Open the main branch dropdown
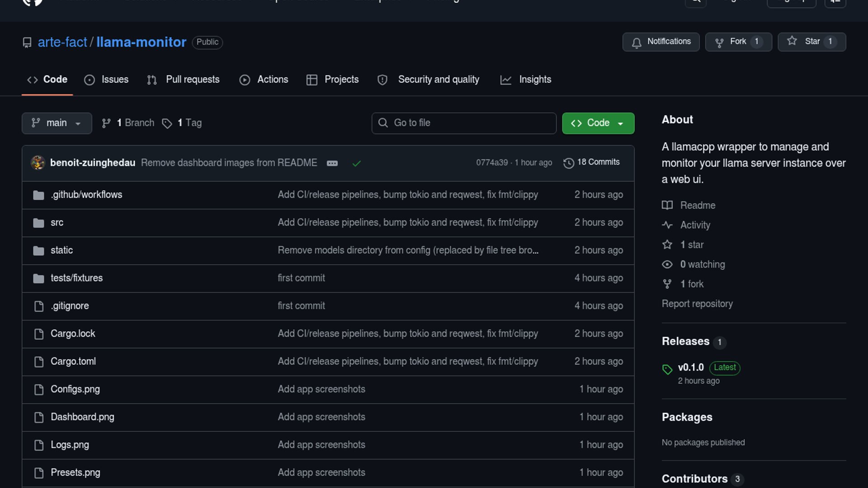 [x=57, y=123]
